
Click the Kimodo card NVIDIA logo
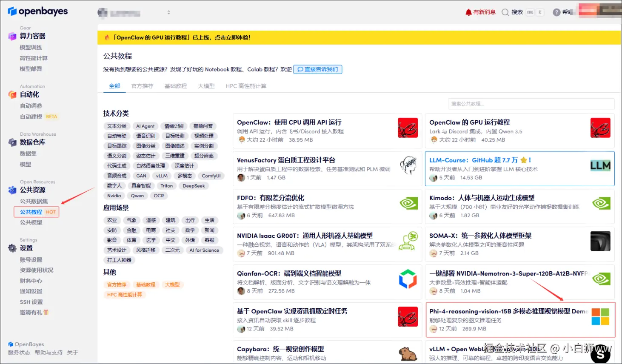click(x=601, y=203)
